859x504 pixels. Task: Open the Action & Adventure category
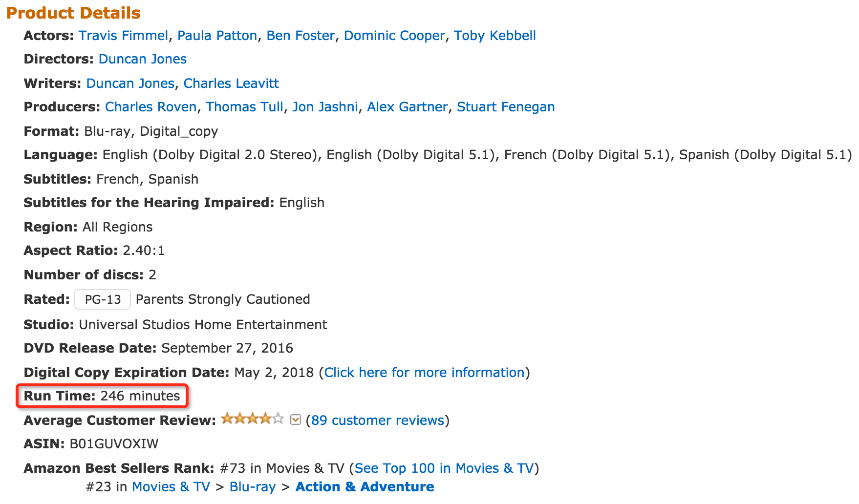pos(365,487)
